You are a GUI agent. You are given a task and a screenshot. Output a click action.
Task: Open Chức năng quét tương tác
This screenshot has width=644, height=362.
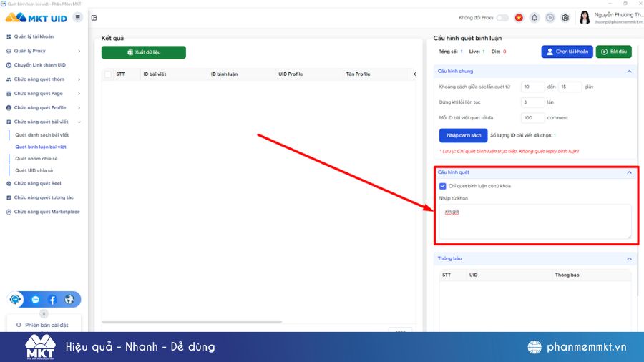(x=44, y=197)
